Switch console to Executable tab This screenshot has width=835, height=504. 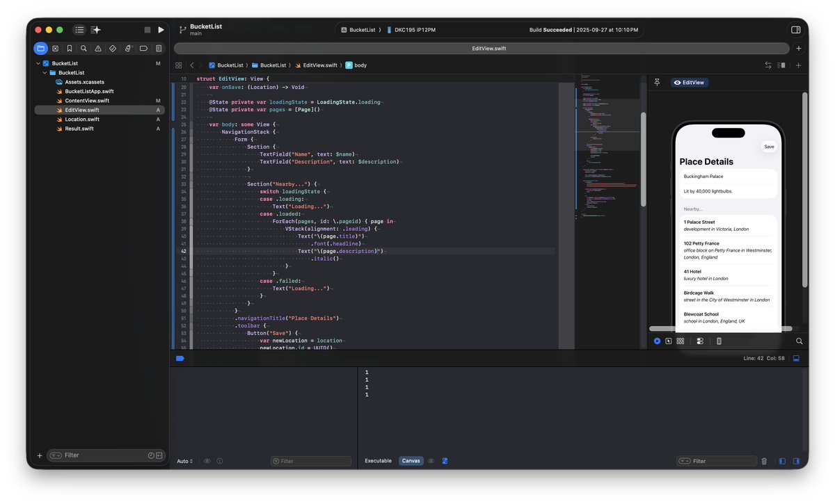point(378,461)
